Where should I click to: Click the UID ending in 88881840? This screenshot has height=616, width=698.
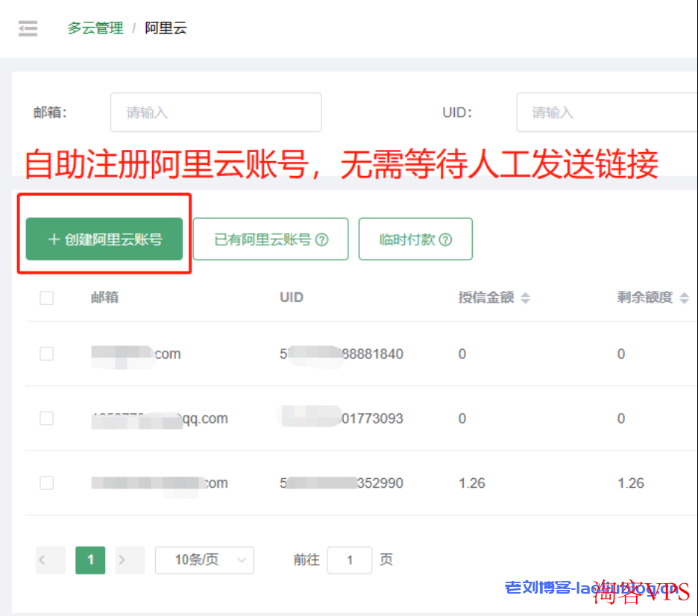click(342, 353)
